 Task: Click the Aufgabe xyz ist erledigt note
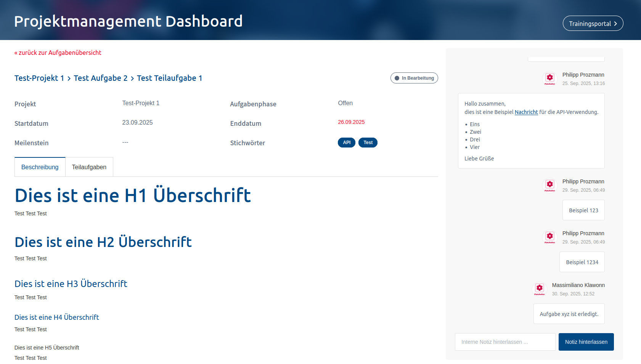pos(569,314)
